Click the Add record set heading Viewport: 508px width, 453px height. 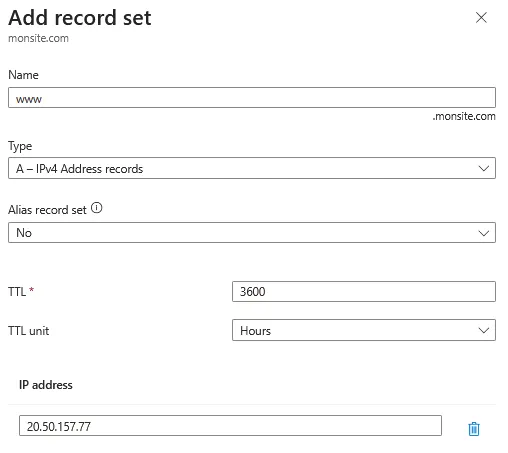click(80, 18)
